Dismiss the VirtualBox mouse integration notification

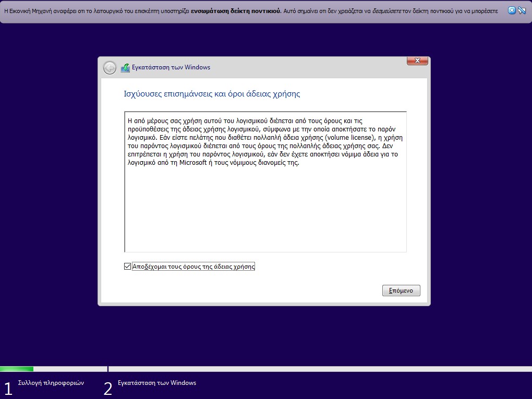(512, 10)
